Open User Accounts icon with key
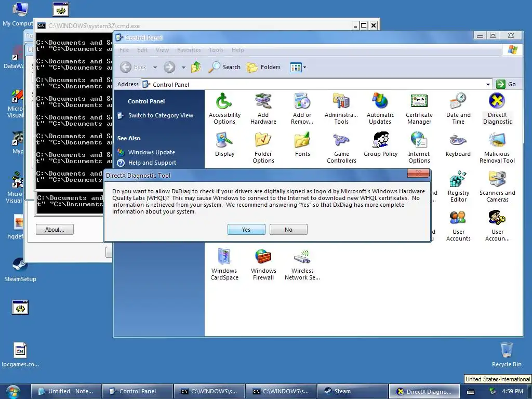532x399 pixels. point(497,225)
